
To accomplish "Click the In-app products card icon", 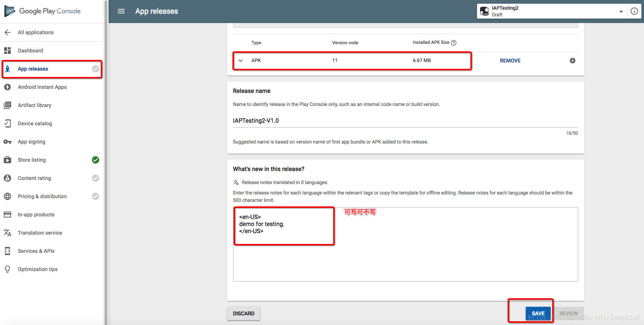I will pyautogui.click(x=7, y=215).
